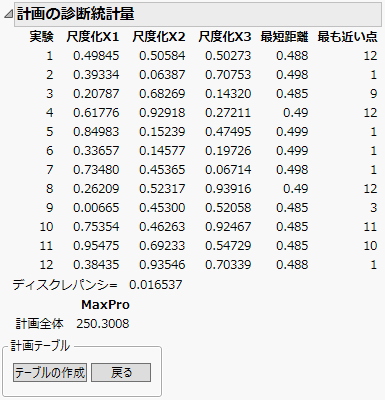Viewport: 385px width, 400px height.
Task: Click the 実験 column header
Action: [41, 37]
